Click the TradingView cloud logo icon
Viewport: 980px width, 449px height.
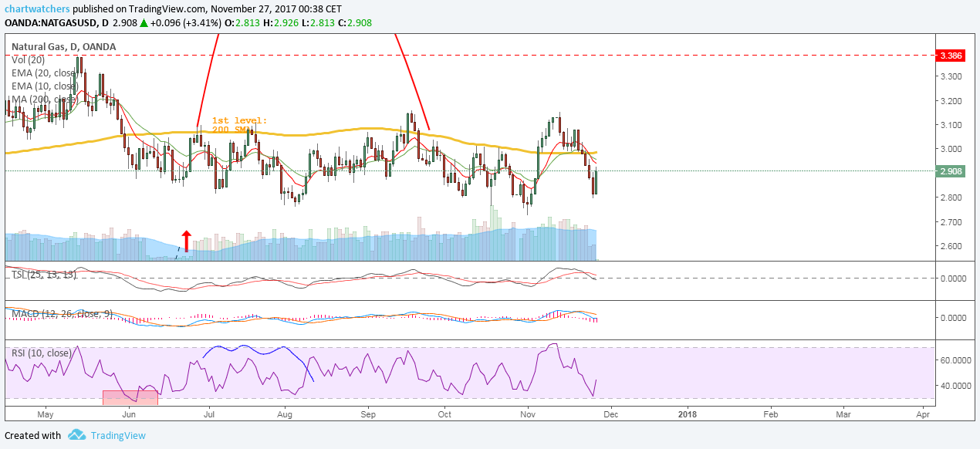76,435
